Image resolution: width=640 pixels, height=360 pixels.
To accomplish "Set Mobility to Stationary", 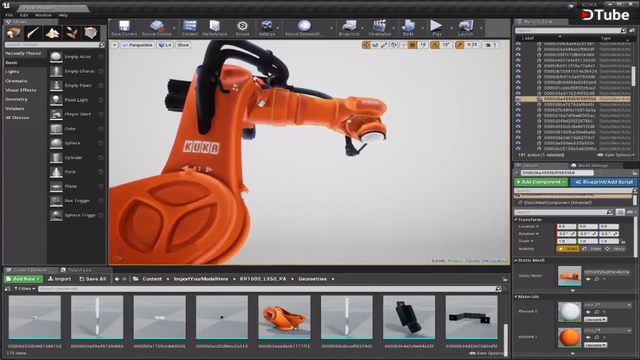I will click(592, 249).
